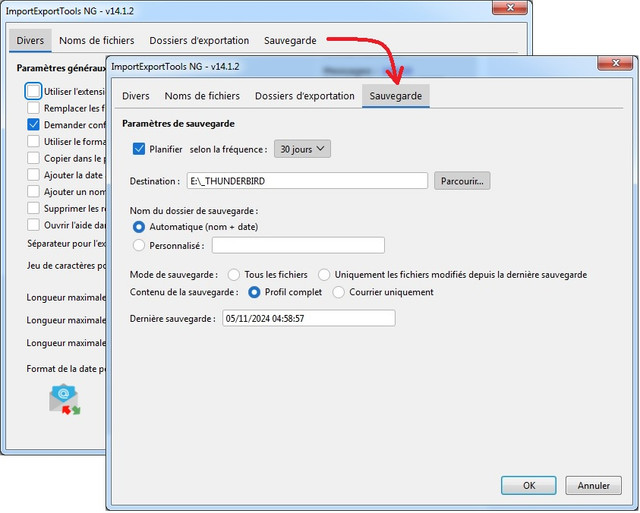Viewport: 640px width, 513px height.
Task: Toggle Supprimer les r... checkbox
Action: pos(33,208)
